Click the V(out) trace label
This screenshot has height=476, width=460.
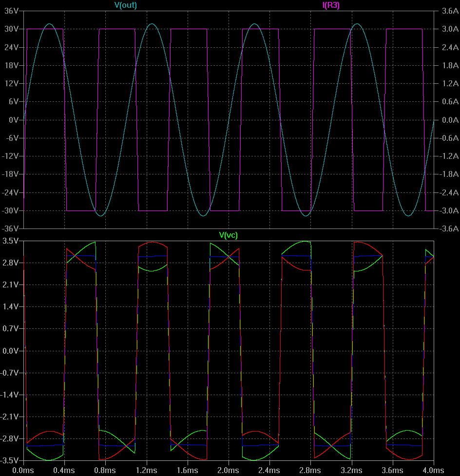click(125, 5)
